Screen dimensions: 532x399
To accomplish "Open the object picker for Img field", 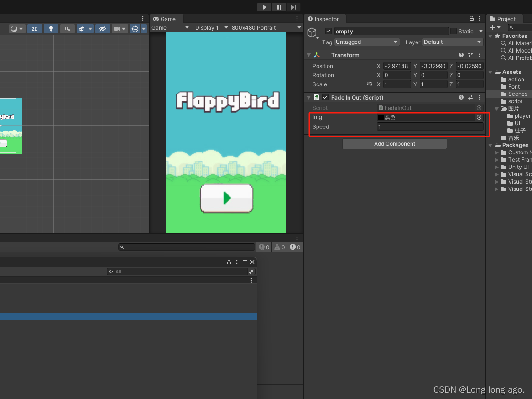I will (479, 117).
